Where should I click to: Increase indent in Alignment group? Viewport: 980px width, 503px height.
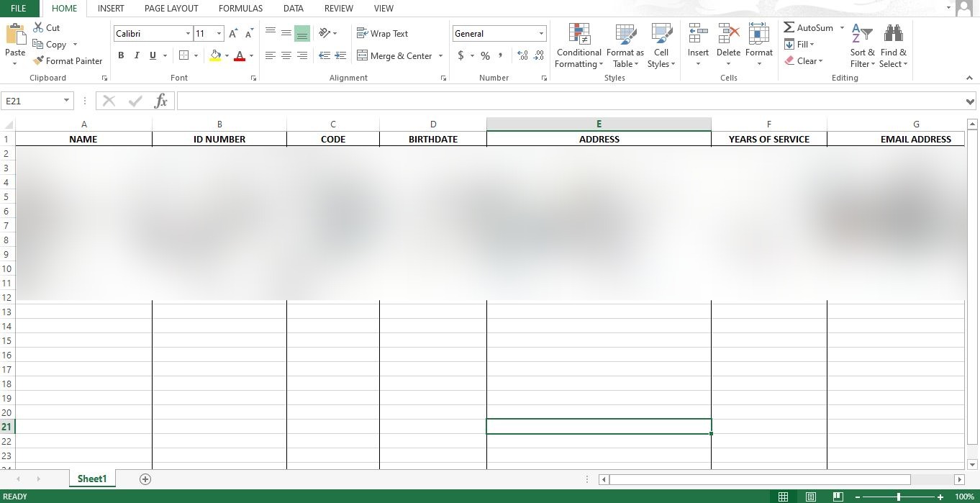(x=341, y=55)
